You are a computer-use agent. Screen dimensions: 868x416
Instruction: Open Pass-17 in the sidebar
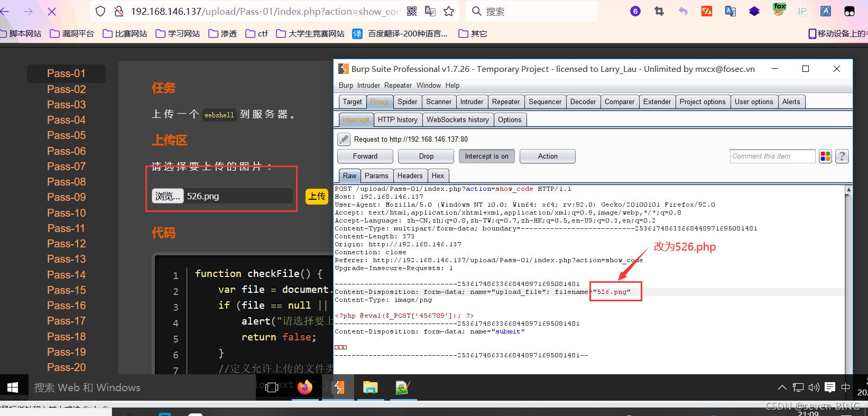(66, 321)
